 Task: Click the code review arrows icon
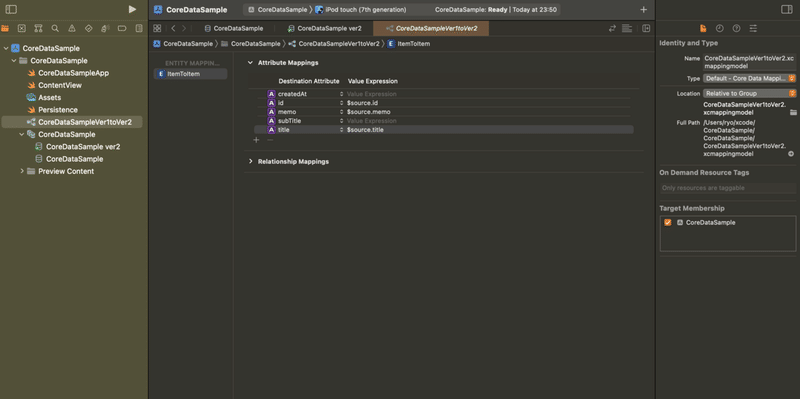(x=612, y=29)
